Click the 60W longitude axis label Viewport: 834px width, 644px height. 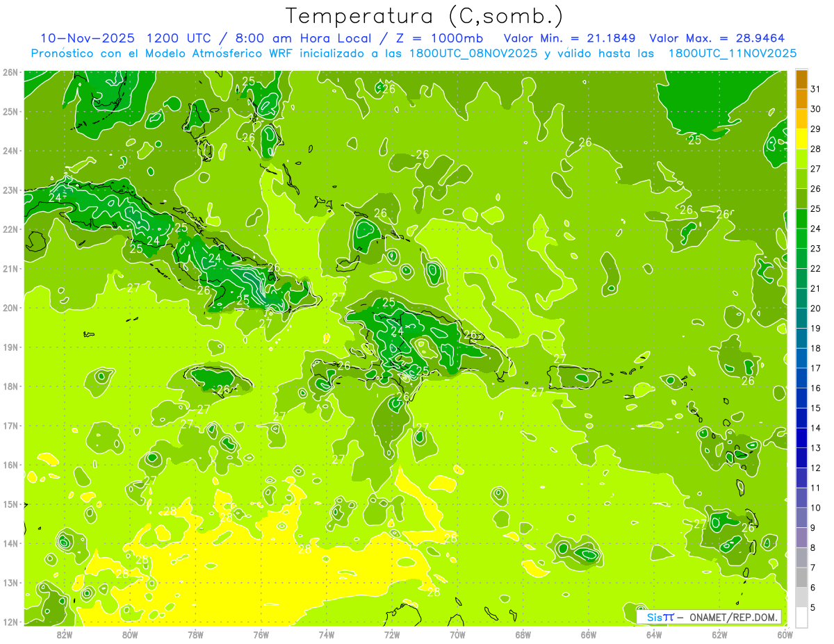click(x=785, y=634)
